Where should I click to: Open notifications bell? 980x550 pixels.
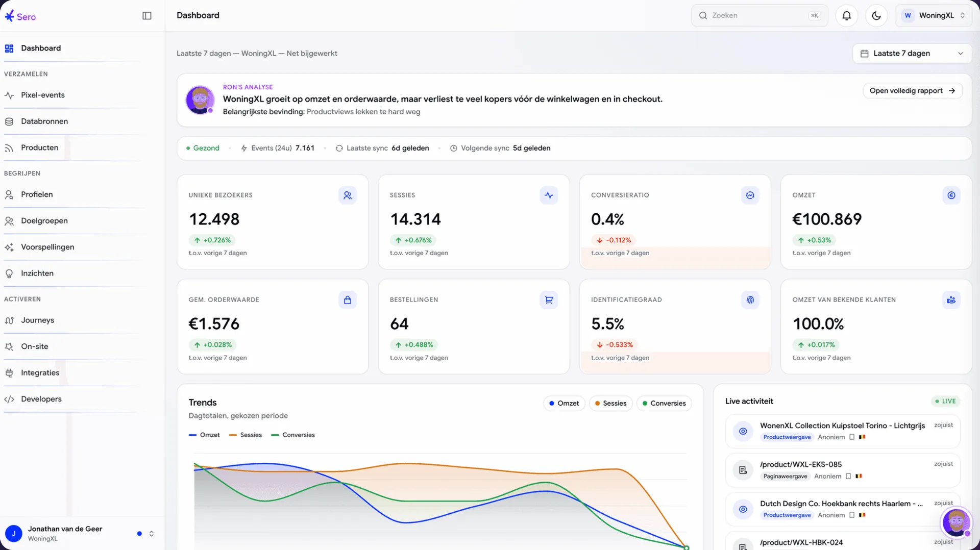846,15
